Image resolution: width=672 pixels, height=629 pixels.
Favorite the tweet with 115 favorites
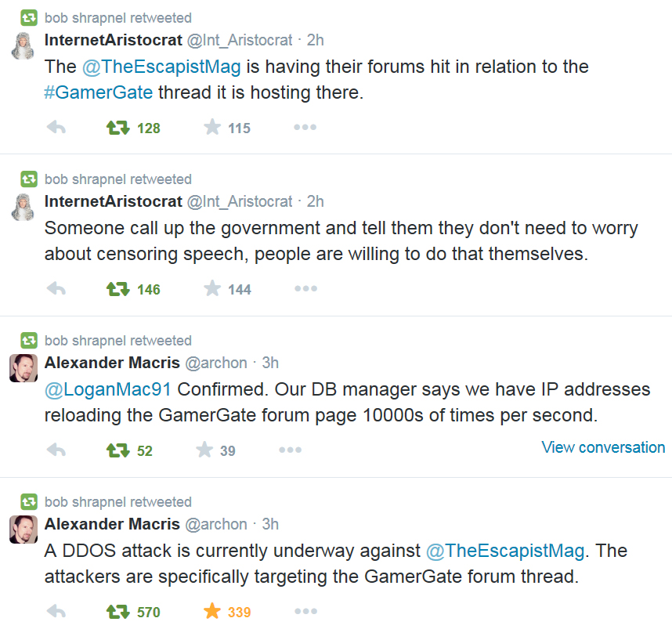[x=212, y=128]
